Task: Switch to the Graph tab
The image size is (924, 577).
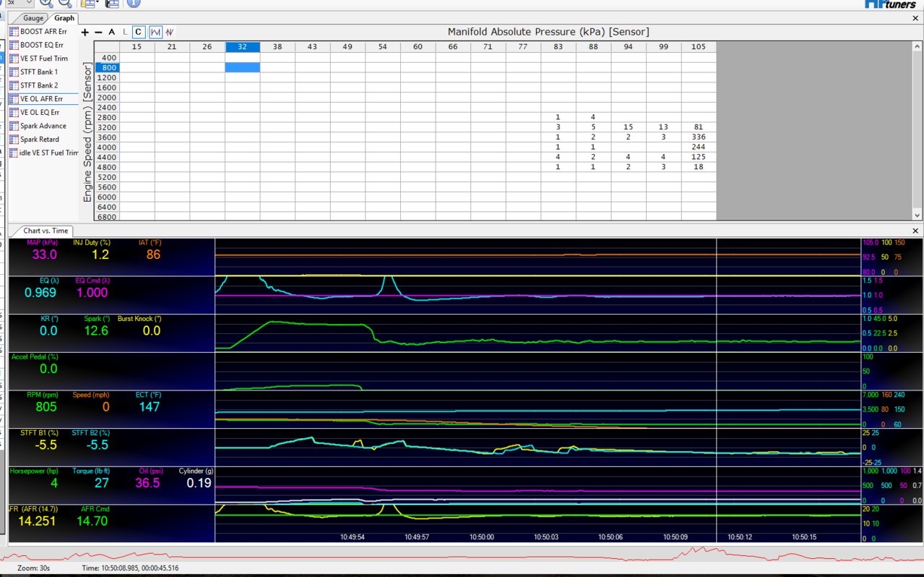Action: 64,18
